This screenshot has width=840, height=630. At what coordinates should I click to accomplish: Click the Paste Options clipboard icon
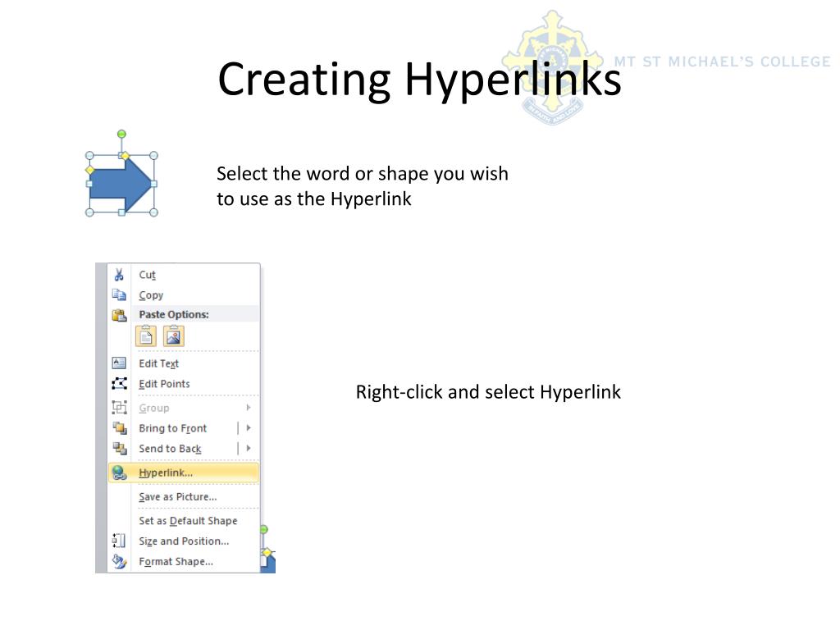click(x=119, y=315)
